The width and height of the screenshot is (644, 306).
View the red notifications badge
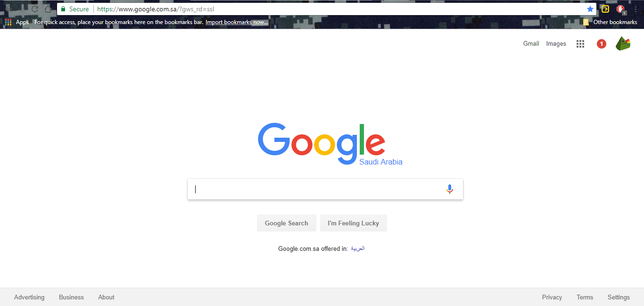[x=601, y=44]
